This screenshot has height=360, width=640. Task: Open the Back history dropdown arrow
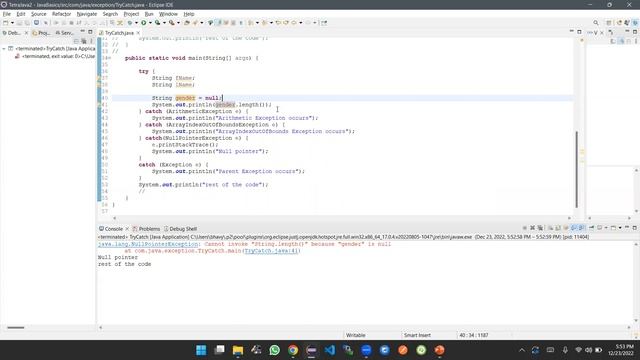[x=301, y=23]
